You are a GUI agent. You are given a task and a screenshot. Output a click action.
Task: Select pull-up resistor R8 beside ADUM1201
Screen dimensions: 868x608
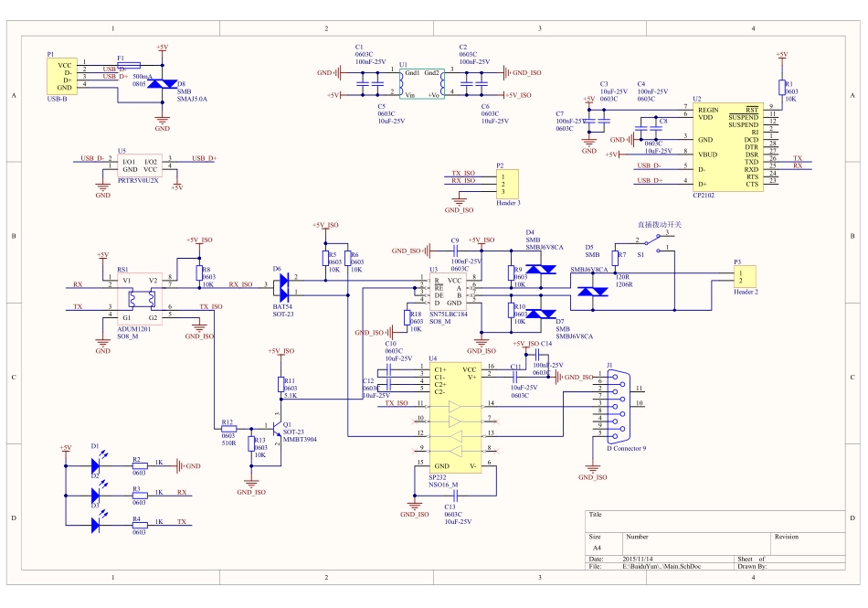199,273
